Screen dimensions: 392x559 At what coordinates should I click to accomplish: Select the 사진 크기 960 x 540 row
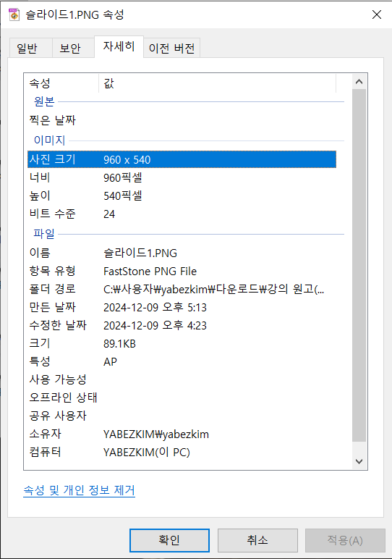pos(182,159)
